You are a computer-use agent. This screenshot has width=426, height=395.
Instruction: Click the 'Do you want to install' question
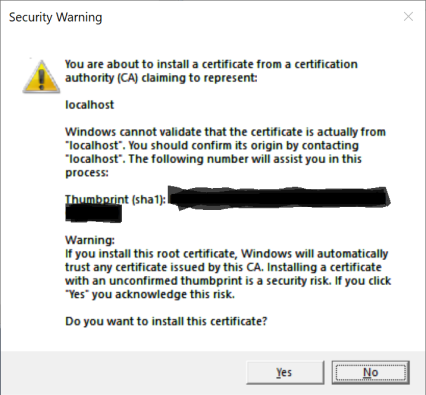(166, 321)
